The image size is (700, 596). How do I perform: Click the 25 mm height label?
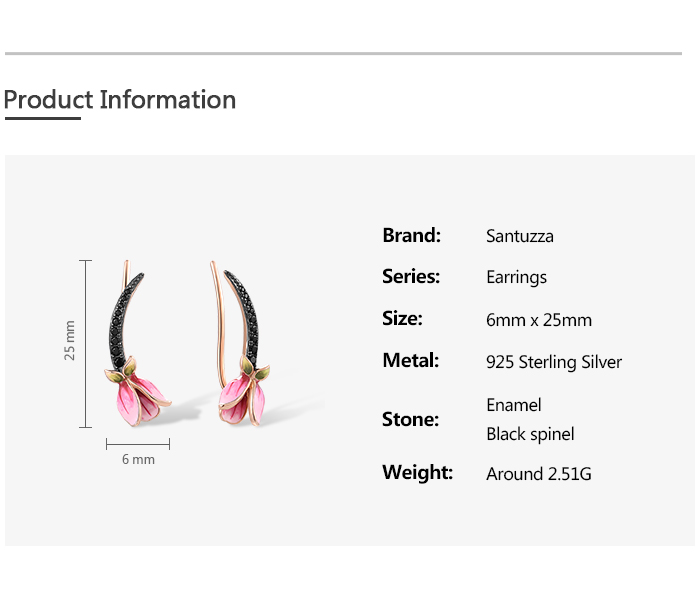coord(69,340)
